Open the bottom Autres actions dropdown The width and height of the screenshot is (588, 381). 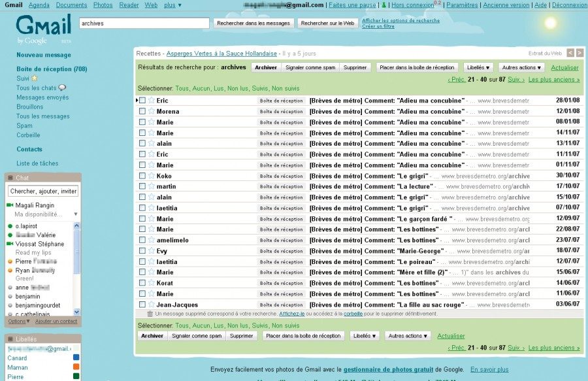pyautogui.click(x=408, y=336)
